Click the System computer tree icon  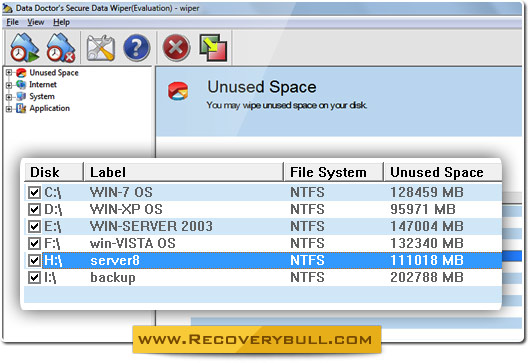(x=21, y=96)
